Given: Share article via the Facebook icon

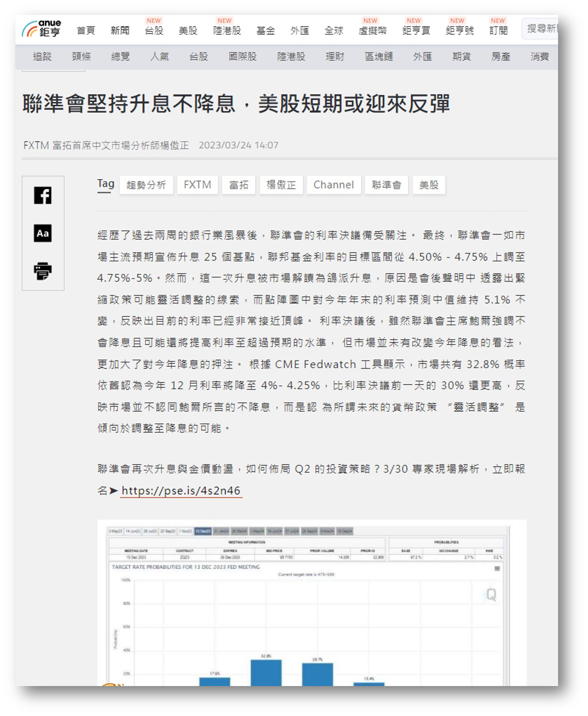Looking at the screenshot, I should coord(42,196).
